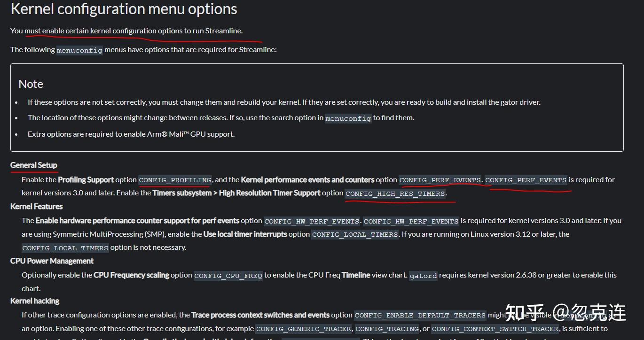Click the gatord code term

pos(423,276)
